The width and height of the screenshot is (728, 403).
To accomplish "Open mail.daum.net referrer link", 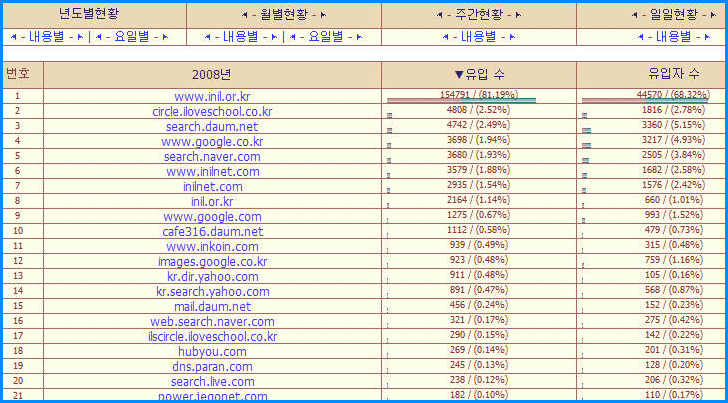I will pyautogui.click(x=213, y=306).
